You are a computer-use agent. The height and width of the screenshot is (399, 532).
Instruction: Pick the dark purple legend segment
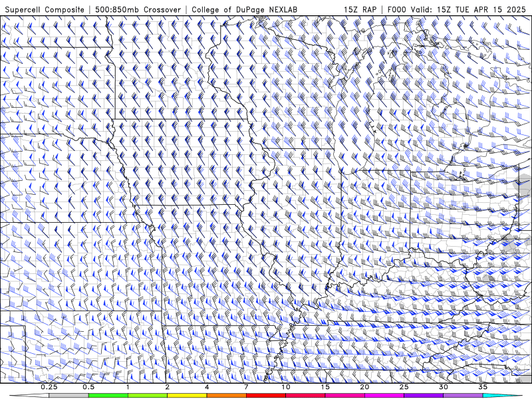tap(424, 396)
